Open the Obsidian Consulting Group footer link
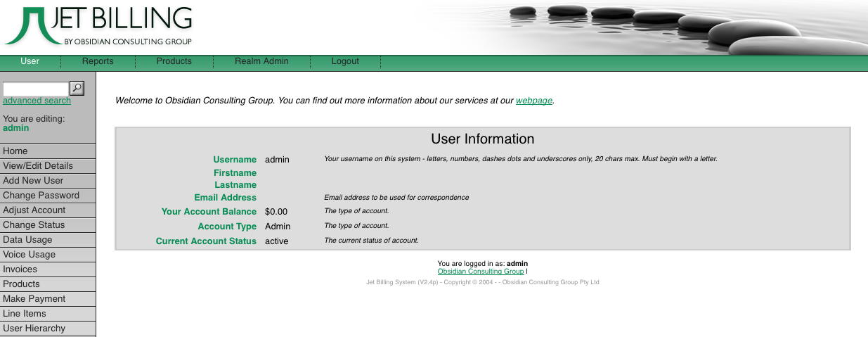 [x=480, y=271]
